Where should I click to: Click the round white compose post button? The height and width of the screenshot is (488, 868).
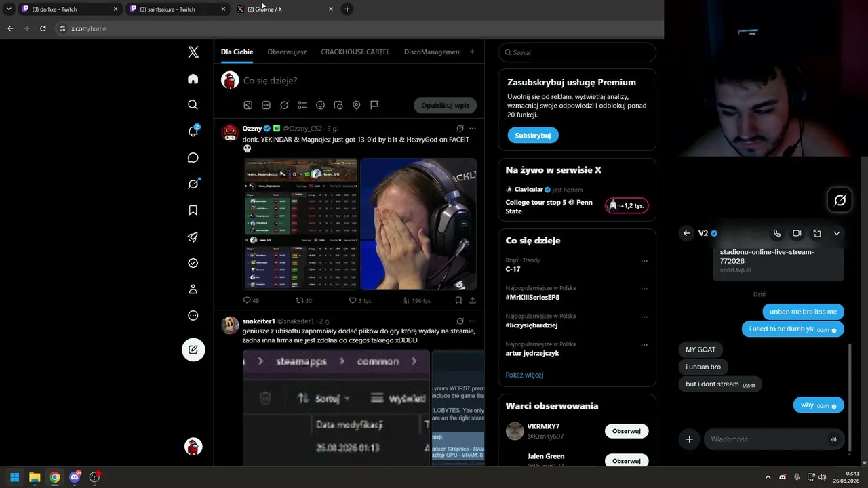[193, 350]
